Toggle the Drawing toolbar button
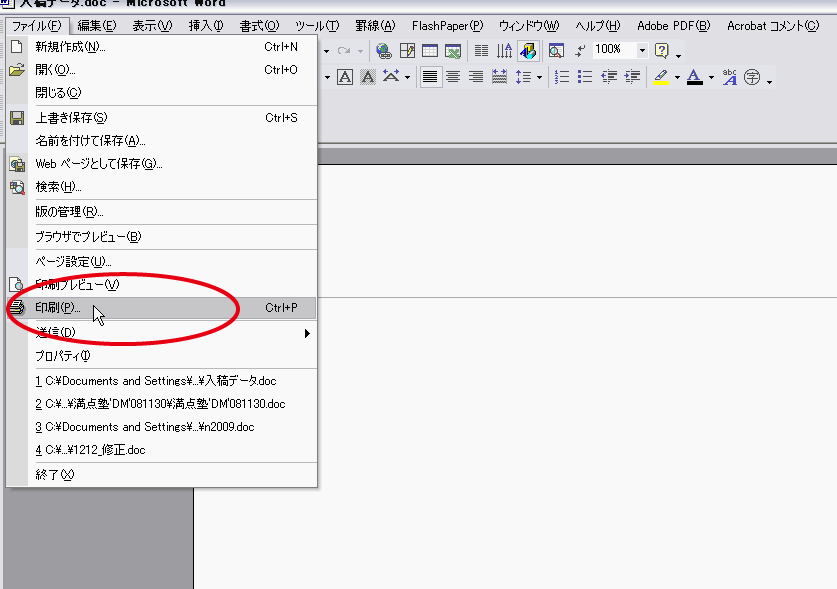Viewport: 837px width, 589px height. click(x=528, y=51)
